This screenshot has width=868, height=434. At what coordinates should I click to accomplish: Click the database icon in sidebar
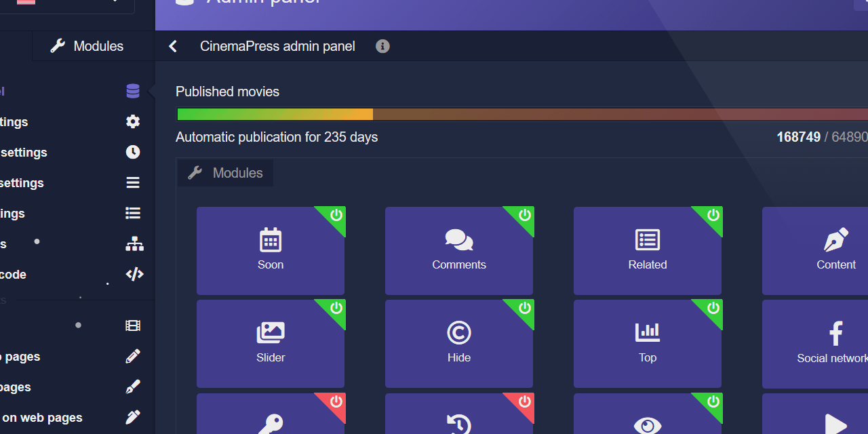tap(133, 92)
